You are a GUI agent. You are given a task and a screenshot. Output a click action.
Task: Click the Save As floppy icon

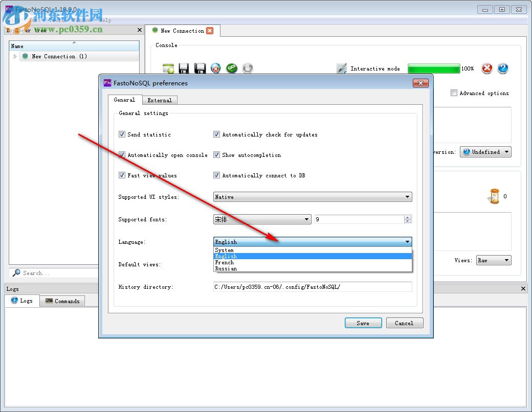[x=200, y=68]
